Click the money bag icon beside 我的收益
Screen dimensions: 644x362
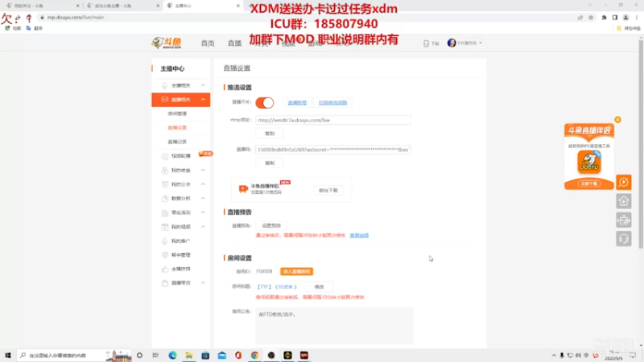(x=165, y=170)
